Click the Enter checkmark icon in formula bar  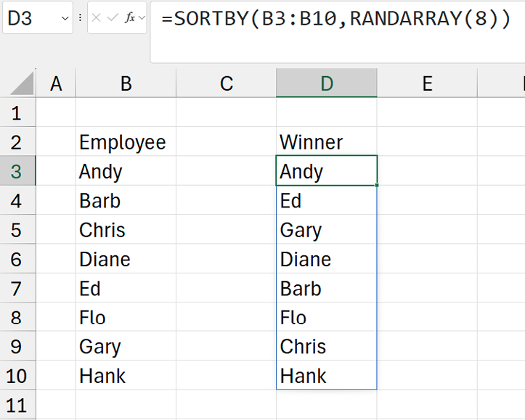coord(114,18)
